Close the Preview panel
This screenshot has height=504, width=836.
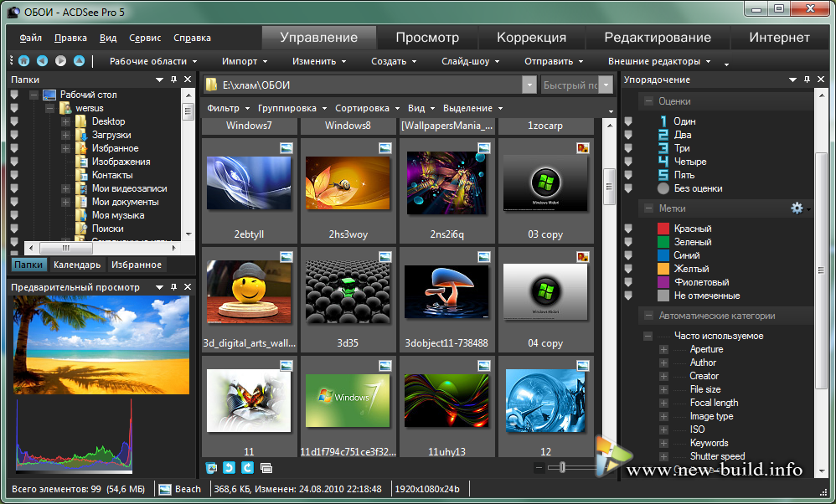tap(188, 287)
